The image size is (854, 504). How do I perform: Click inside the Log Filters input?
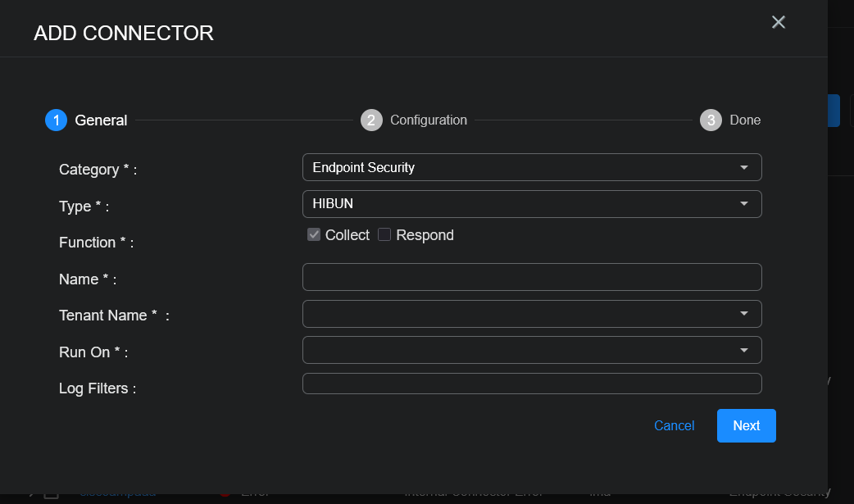532,384
